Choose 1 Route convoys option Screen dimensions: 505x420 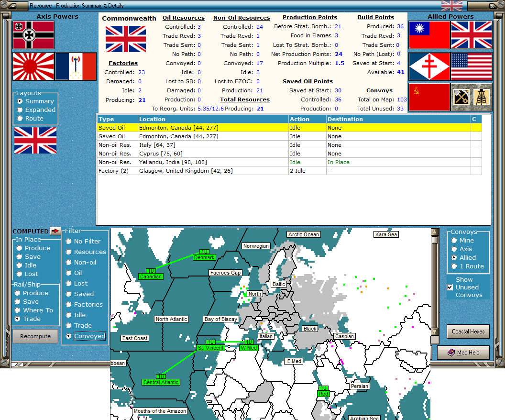pos(468,266)
